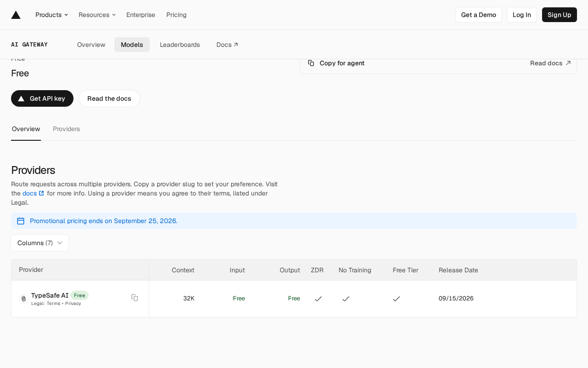The height and width of the screenshot is (368, 588).
Task: Click the Release Date column header
Action: [458, 270]
